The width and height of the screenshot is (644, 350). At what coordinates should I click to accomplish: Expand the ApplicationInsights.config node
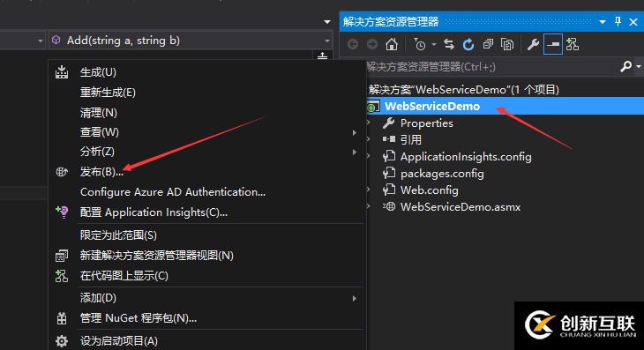click(369, 156)
